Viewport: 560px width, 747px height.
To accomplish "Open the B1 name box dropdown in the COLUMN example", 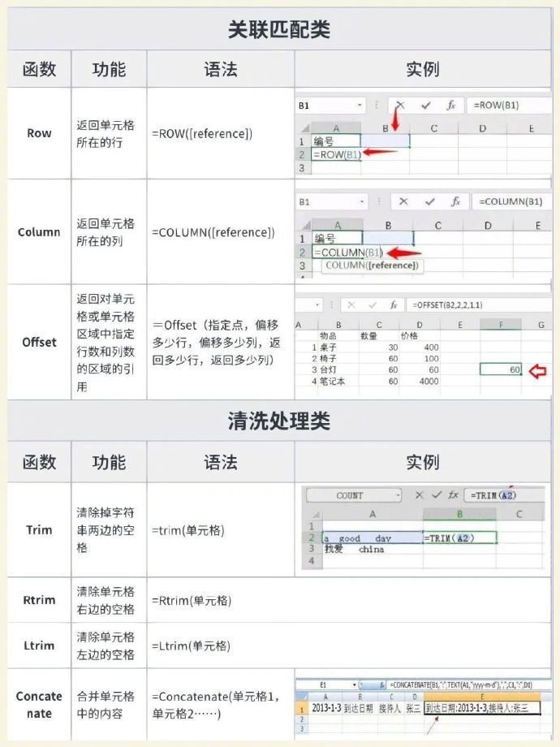I will [362, 201].
